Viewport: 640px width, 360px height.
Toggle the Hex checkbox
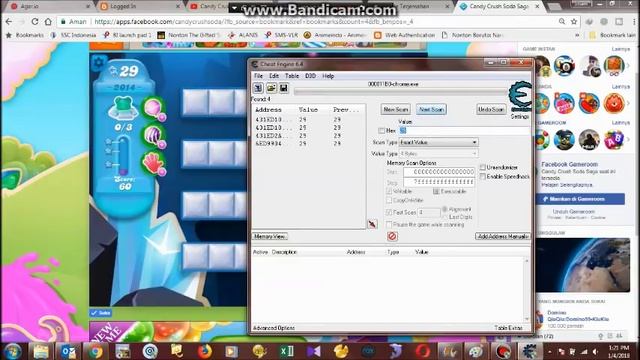[382, 131]
